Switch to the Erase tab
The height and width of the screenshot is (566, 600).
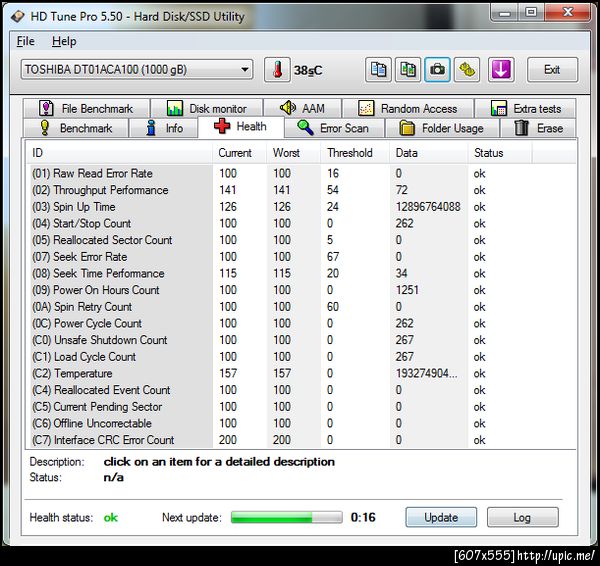(538, 128)
